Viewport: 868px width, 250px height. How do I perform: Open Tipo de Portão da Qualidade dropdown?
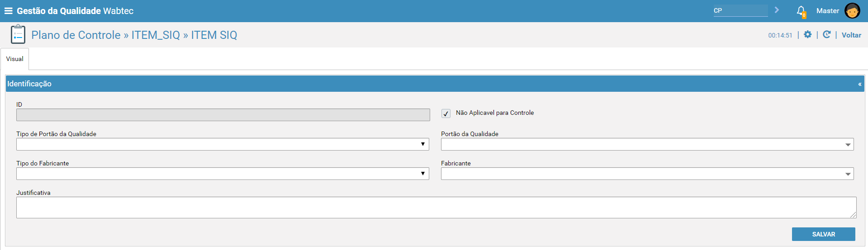223,144
